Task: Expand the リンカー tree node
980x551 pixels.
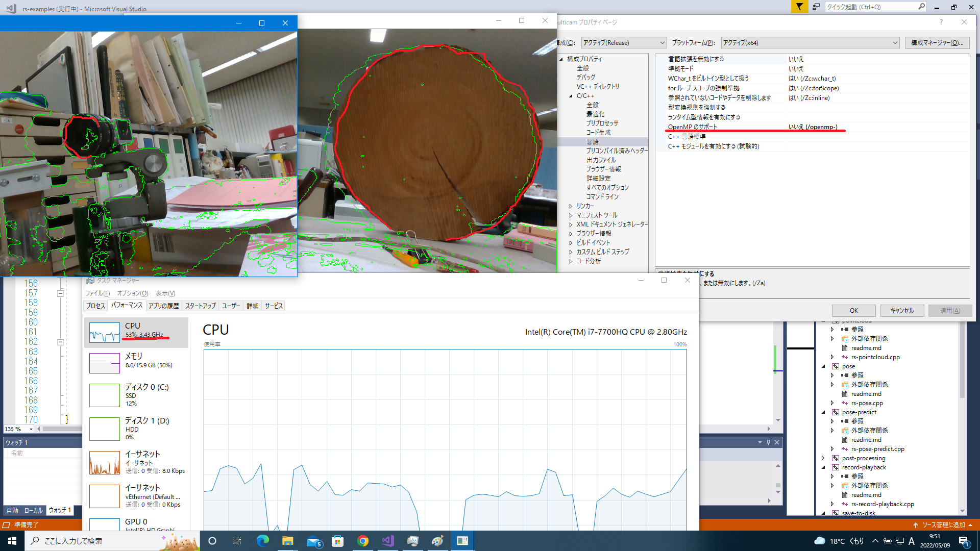Action: [x=571, y=206]
